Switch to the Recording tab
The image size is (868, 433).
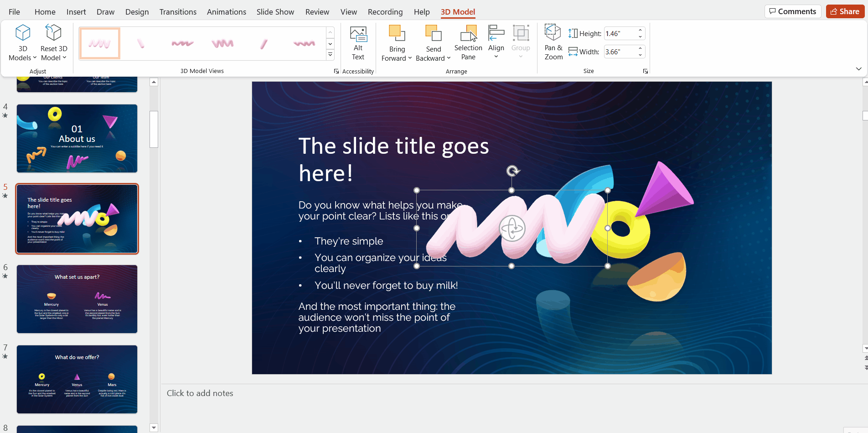coord(385,12)
